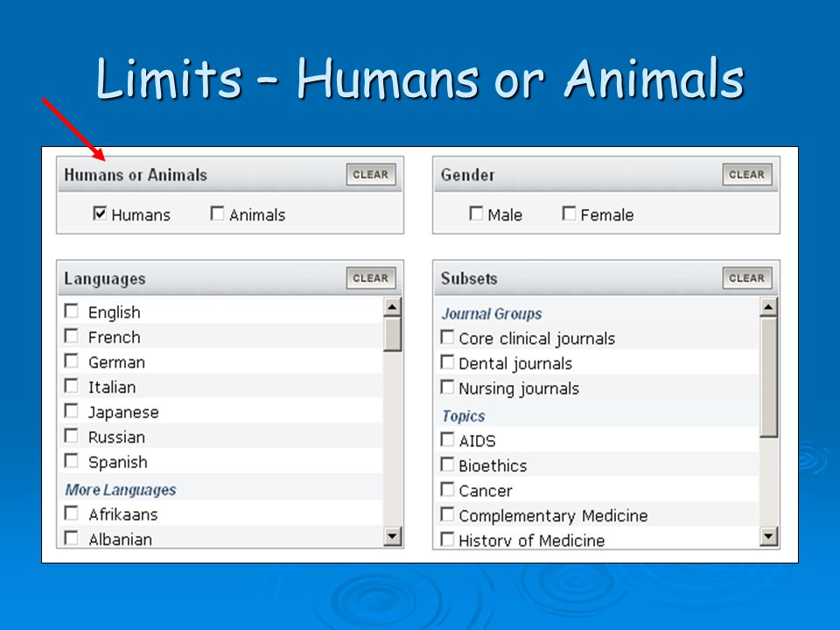Tick the Male gender checkbox
The height and width of the screenshot is (630, 840).
click(476, 213)
